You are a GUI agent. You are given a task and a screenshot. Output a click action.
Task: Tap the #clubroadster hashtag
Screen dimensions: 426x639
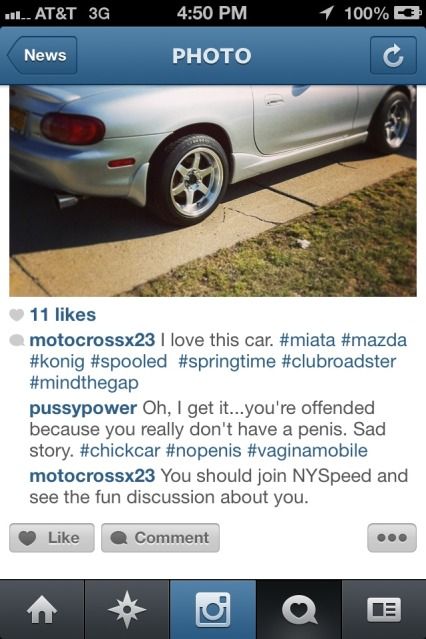click(339, 361)
